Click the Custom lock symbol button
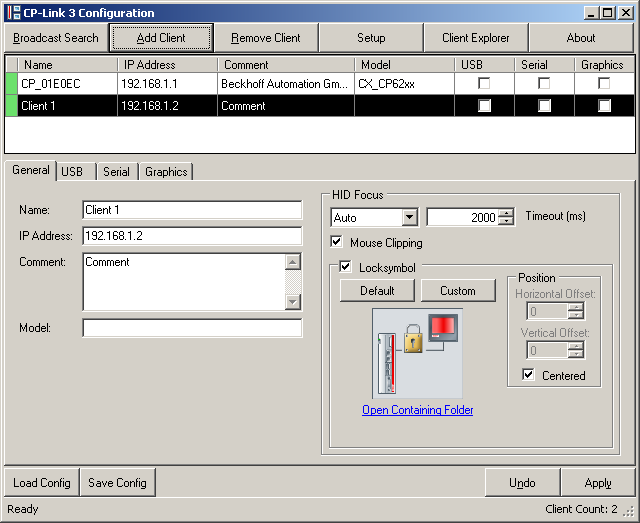640x523 pixels. pyautogui.click(x=458, y=291)
